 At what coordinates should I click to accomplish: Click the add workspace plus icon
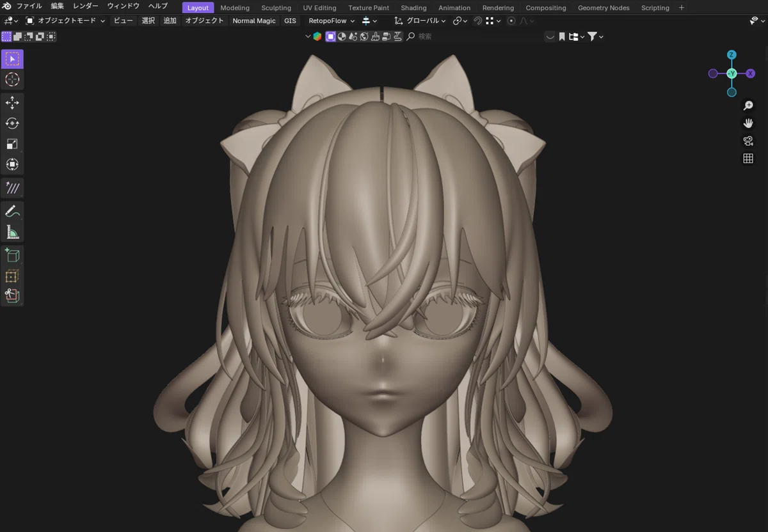pos(681,8)
